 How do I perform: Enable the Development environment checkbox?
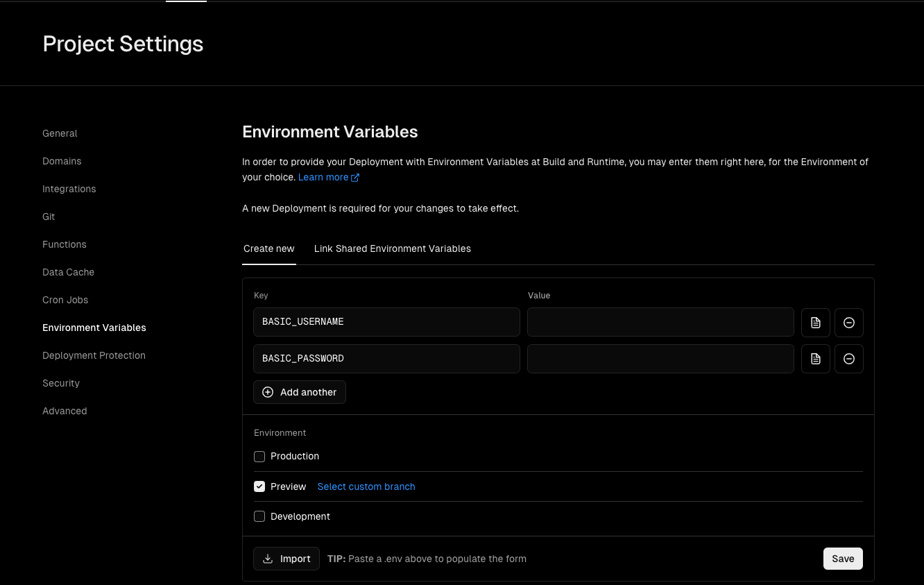[x=259, y=516]
